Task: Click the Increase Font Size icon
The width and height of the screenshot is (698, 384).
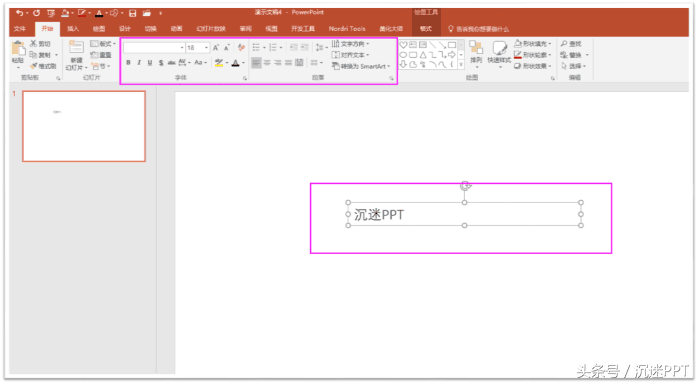Action: click(x=216, y=47)
